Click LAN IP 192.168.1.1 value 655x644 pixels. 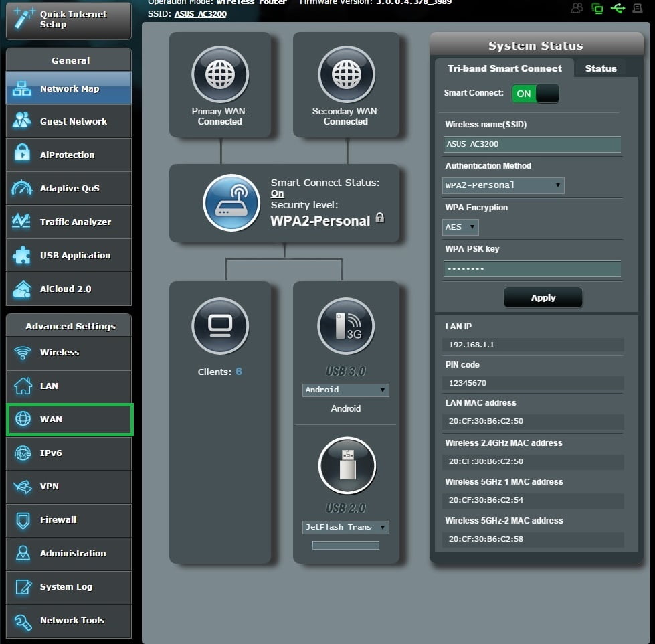click(x=533, y=345)
